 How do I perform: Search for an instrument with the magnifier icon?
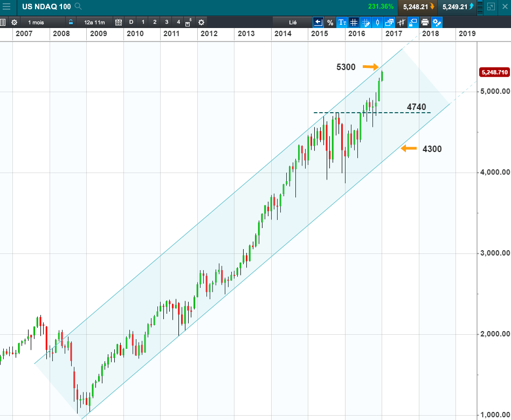tap(78, 6)
